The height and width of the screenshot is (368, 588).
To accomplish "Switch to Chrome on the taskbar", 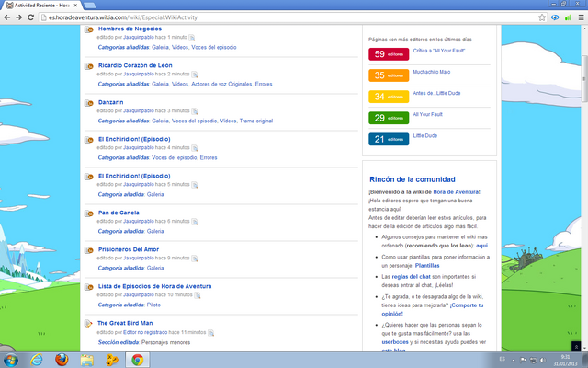I will (137, 360).
